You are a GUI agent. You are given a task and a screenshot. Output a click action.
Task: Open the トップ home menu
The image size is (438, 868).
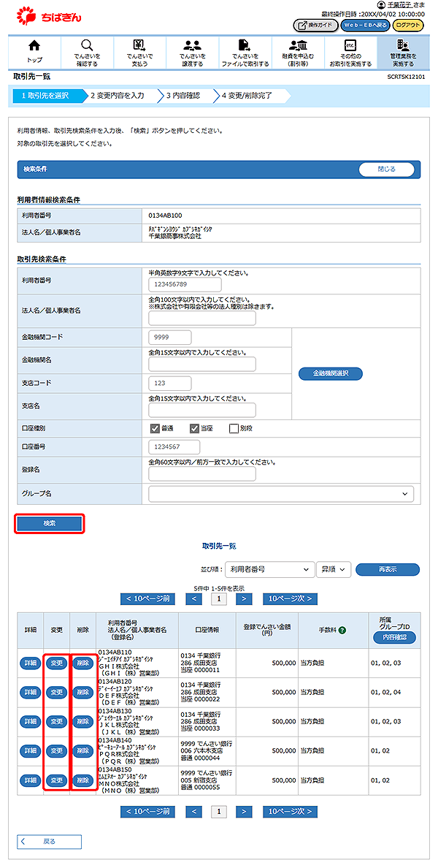(x=34, y=53)
